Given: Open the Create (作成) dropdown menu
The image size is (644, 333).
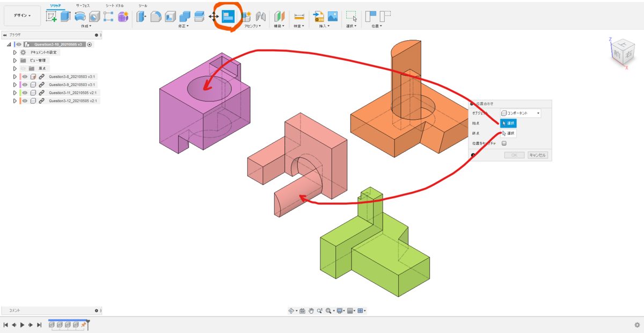Looking at the screenshot, I should (x=86, y=26).
